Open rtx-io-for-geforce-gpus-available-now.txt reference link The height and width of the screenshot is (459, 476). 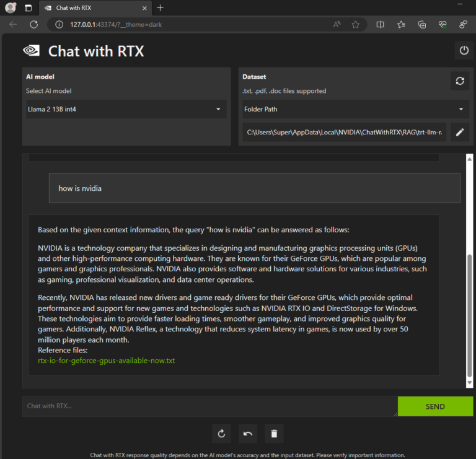coord(106,361)
